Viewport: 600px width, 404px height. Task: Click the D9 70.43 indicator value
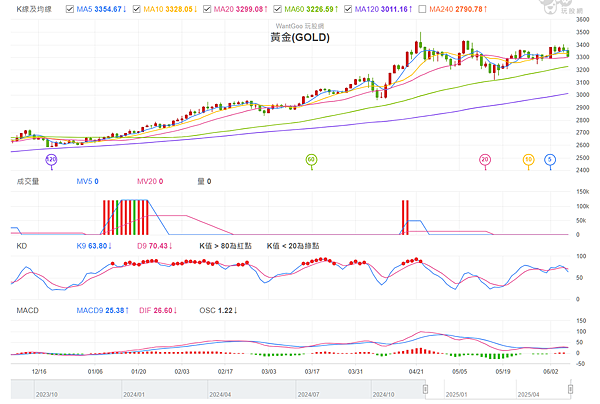[x=155, y=246]
